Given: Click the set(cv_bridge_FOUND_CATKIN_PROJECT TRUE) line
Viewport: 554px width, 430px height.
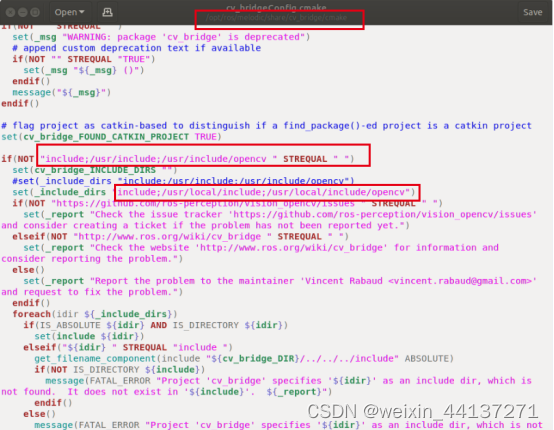Looking at the screenshot, I should pos(111,137).
